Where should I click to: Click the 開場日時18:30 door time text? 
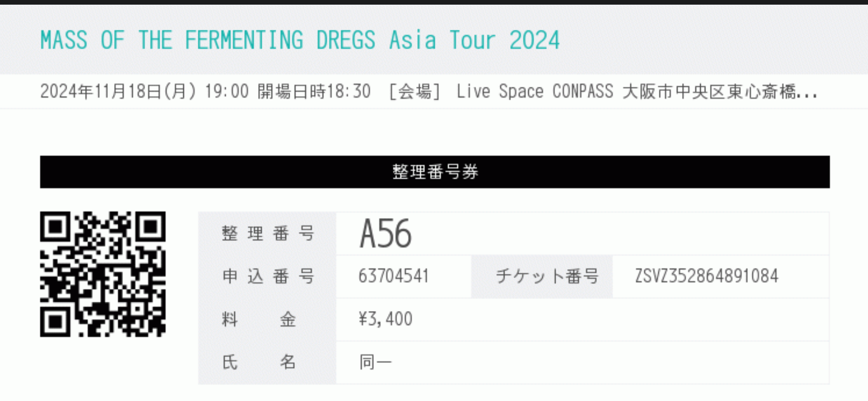314,91
